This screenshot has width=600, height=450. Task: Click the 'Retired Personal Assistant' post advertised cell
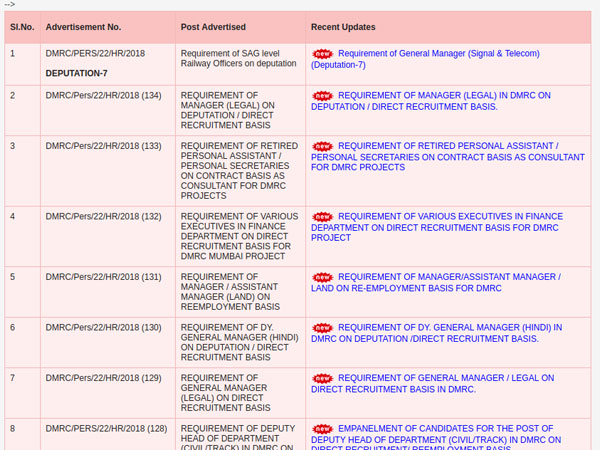(240, 171)
